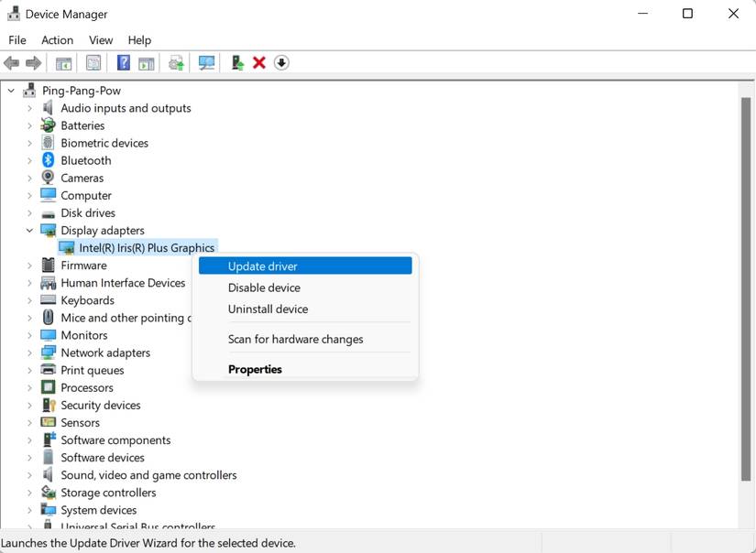Choose Disable device from context menu
This screenshot has width=756, height=553.
(x=305, y=287)
